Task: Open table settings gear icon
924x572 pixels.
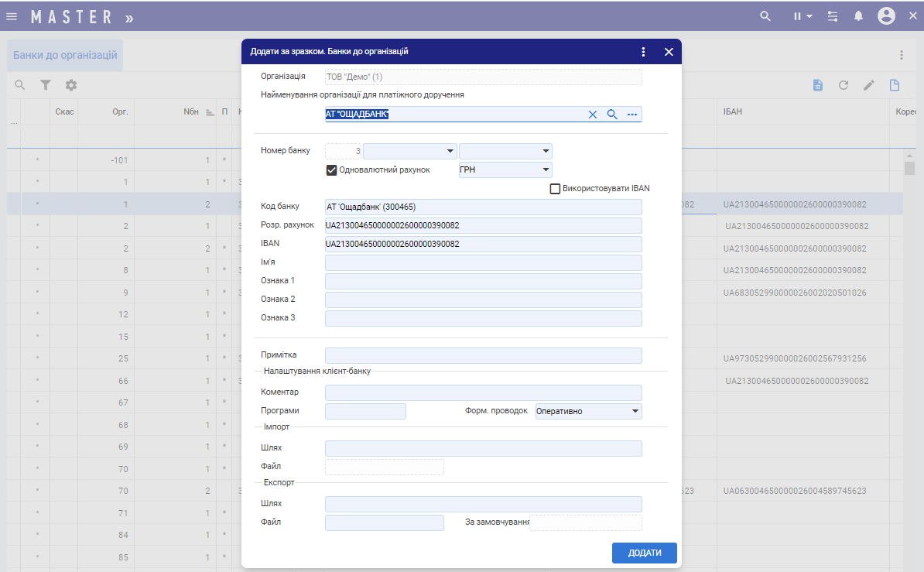Action: [71, 85]
